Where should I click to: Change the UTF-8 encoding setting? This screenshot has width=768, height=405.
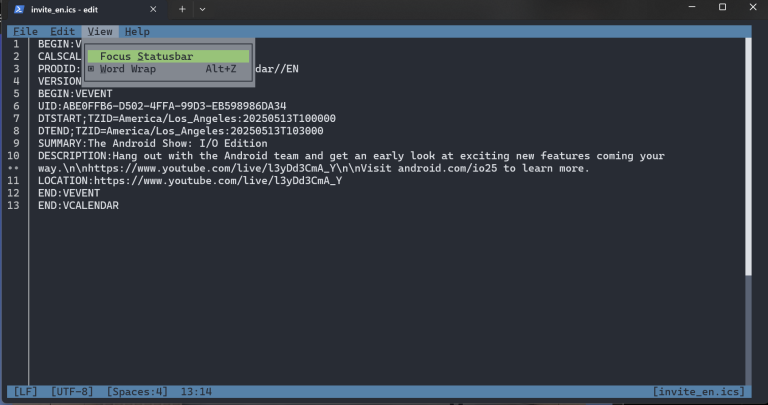[72, 392]
